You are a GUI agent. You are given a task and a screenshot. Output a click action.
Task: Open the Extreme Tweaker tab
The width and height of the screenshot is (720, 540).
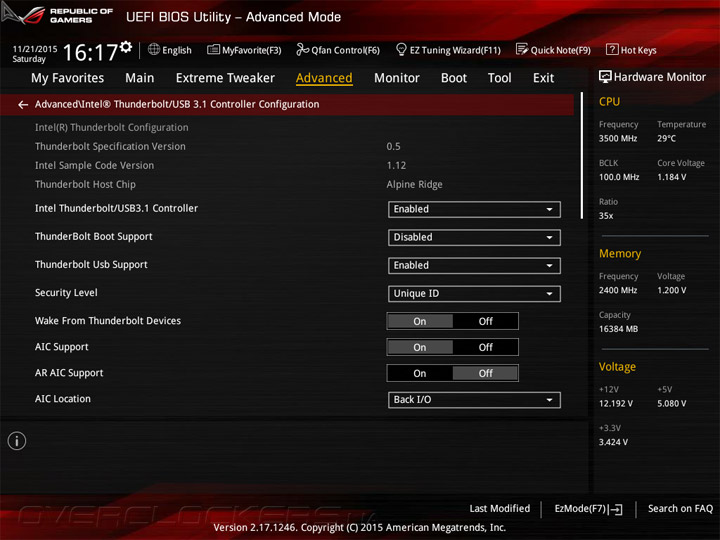click(225, 78)
